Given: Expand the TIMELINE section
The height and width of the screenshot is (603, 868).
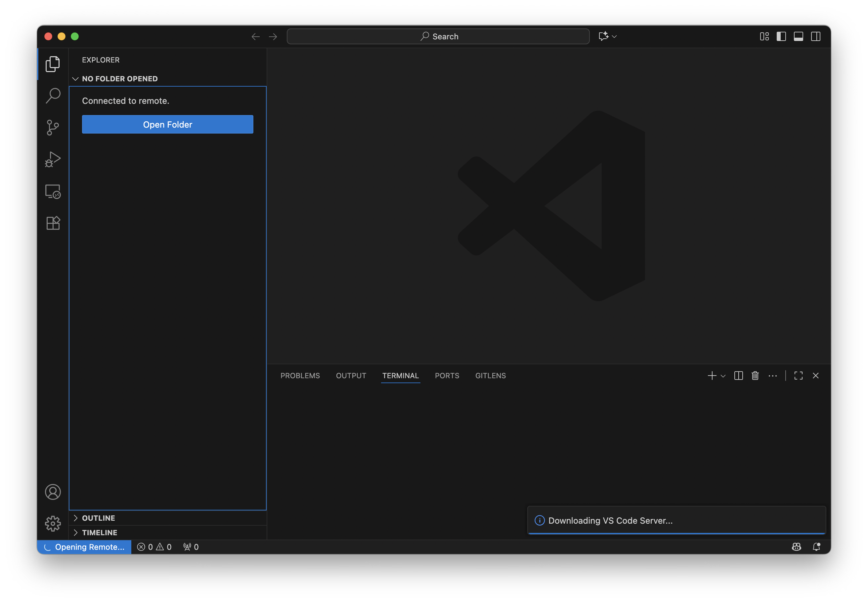Looking at the screenshot, I should pos(100,532).
